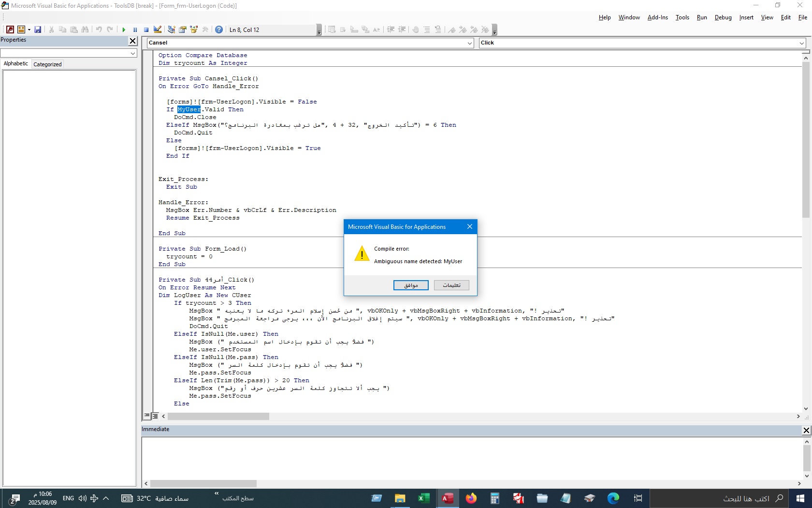
Task: Open the Edit menu
Action: (x=786, y=17)
